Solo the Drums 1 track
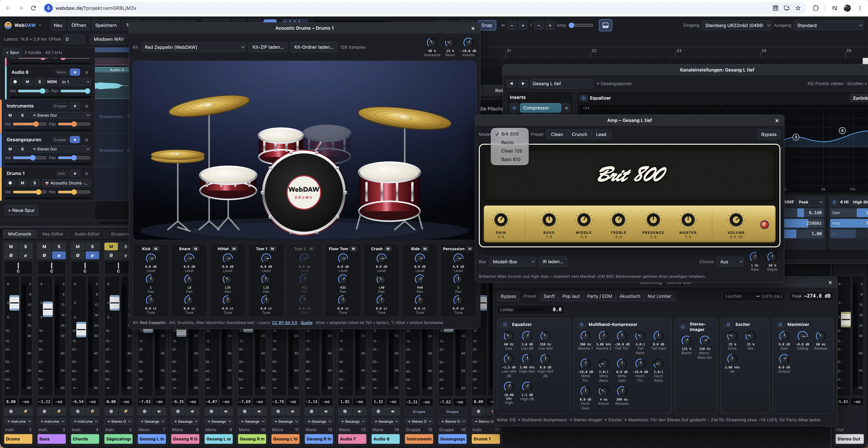868x448 pixels. (35, 183)
